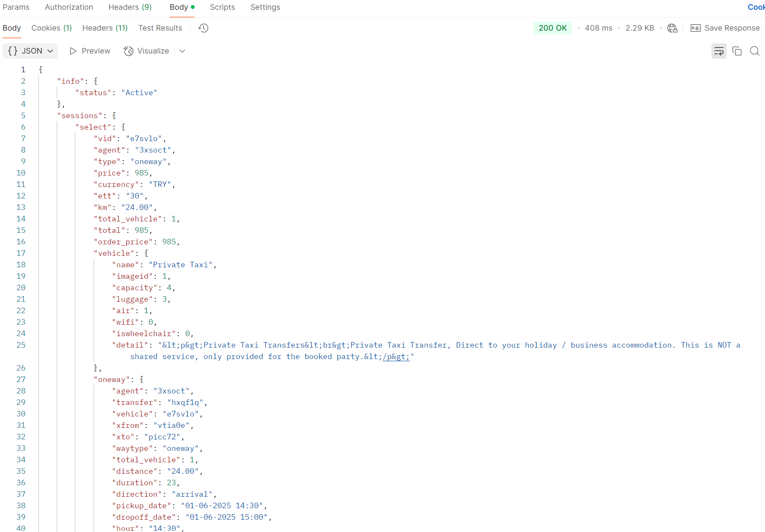765x532 pixels.
Task: Click the Visualize icon
Action: (128, 51)
